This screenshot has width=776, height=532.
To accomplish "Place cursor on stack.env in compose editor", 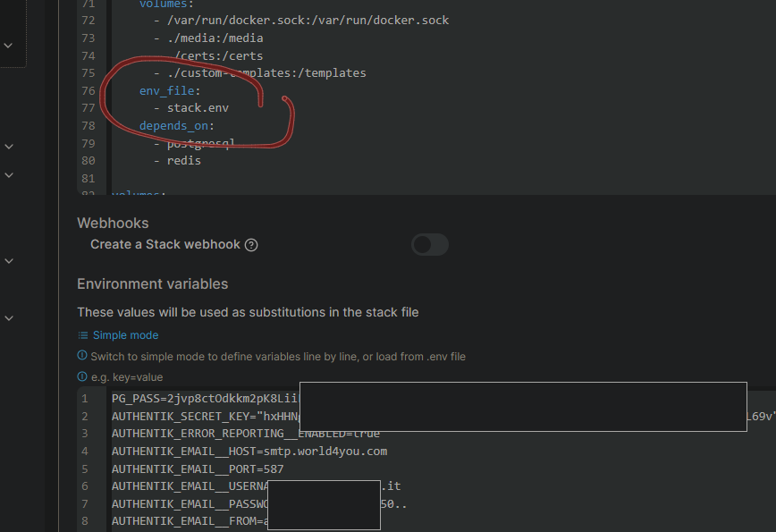I will 198,108.
